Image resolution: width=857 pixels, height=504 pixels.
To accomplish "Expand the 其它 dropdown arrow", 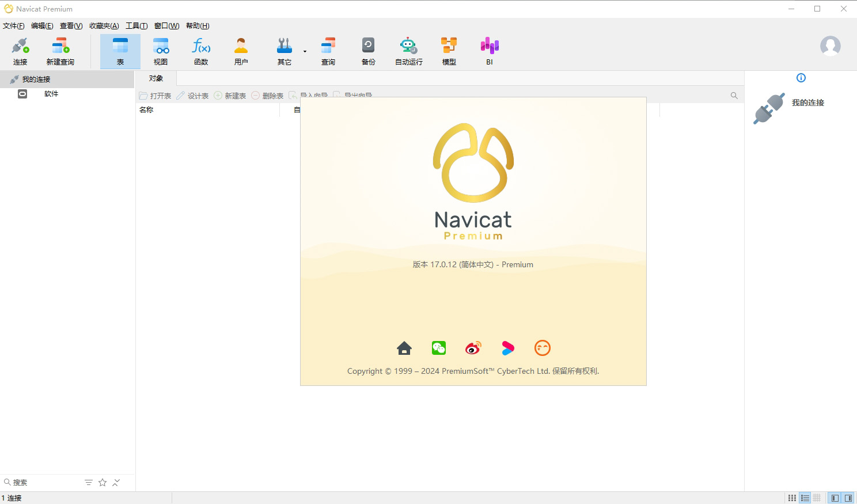I will pos(305,51).
